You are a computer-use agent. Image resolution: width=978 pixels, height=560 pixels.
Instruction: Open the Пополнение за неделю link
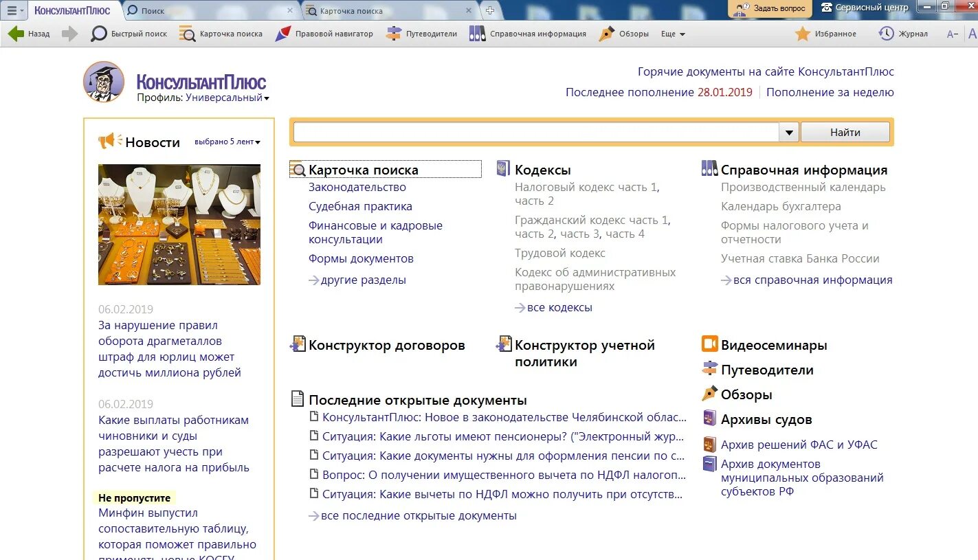click(830, 92)
